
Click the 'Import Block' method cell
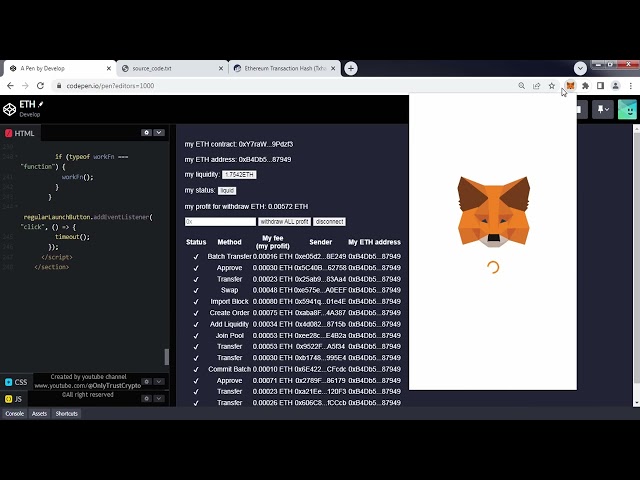tap(229, 301)
